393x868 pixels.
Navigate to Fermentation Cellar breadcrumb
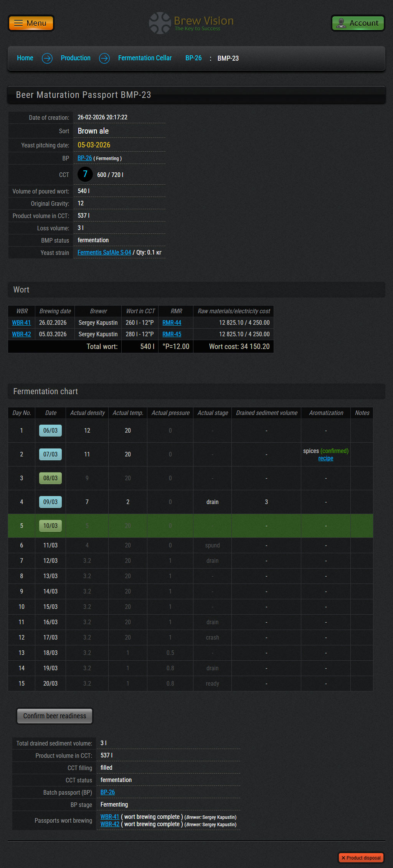point(145,58)
